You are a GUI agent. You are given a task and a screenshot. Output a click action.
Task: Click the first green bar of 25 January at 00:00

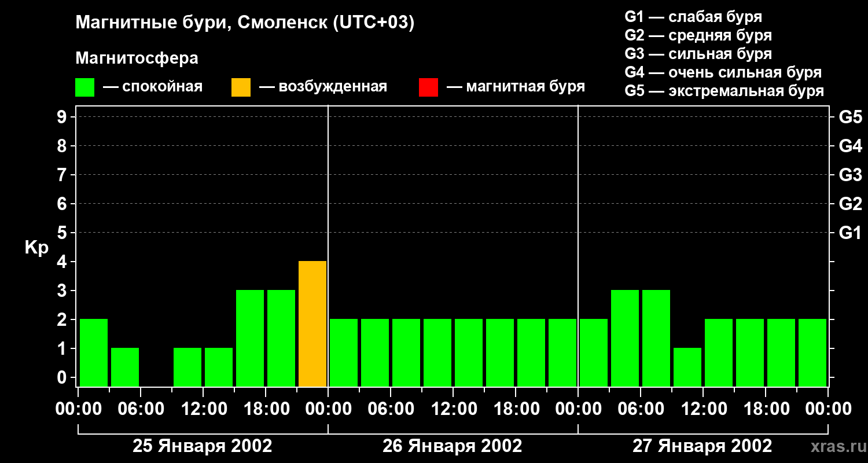click(94, 353)
